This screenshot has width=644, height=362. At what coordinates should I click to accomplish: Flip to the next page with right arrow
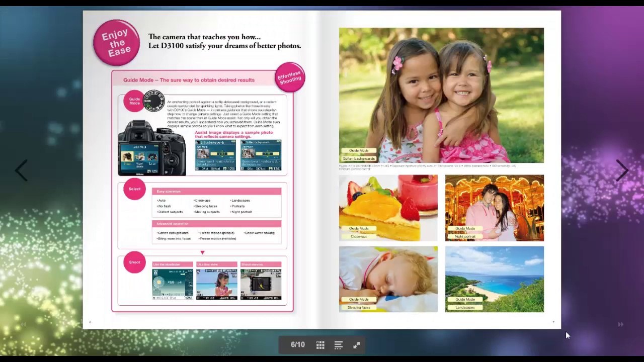[622, 170]
